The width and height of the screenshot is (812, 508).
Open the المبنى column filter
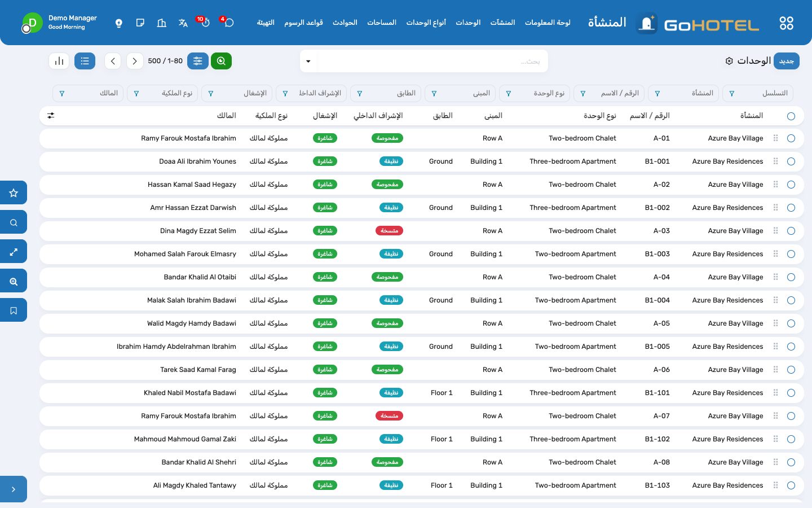(434, 94)
